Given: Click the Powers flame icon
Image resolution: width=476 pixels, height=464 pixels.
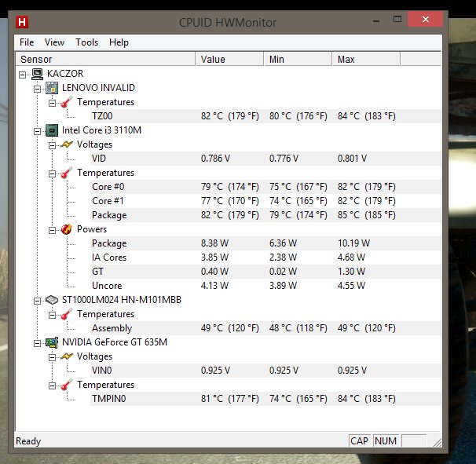Looking at the screenshot, I should (x=67, y=229).
